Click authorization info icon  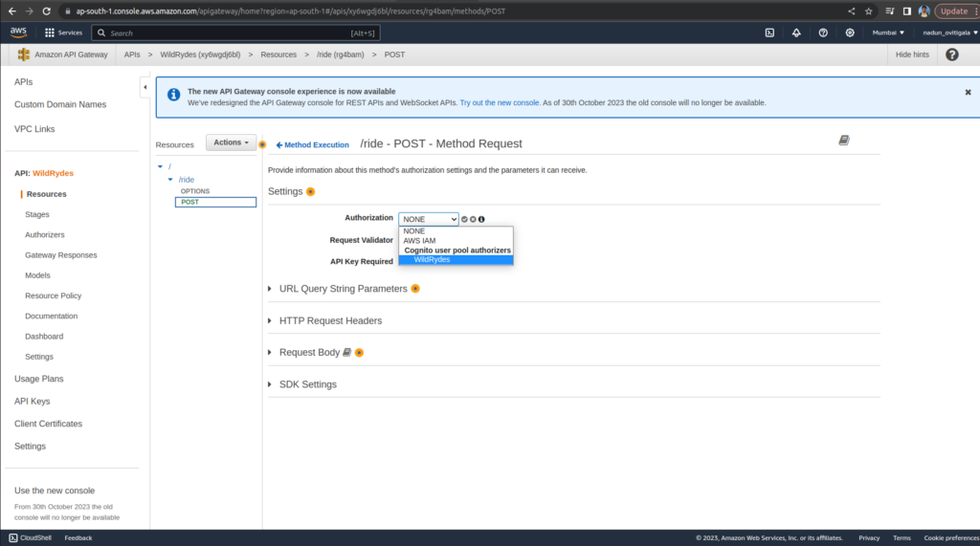tap(481, 219)
